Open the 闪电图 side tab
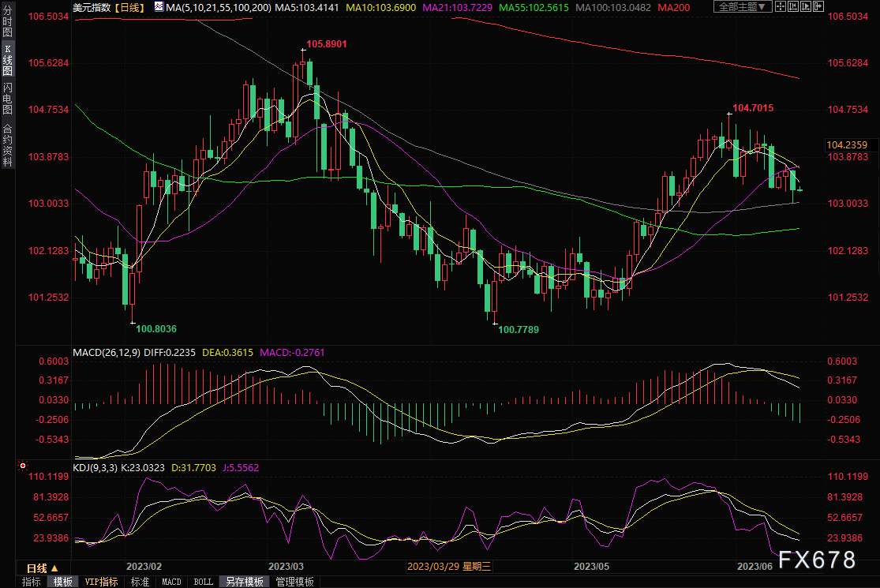Viewport: 880px width, 588px height. [x=7, y=98]
